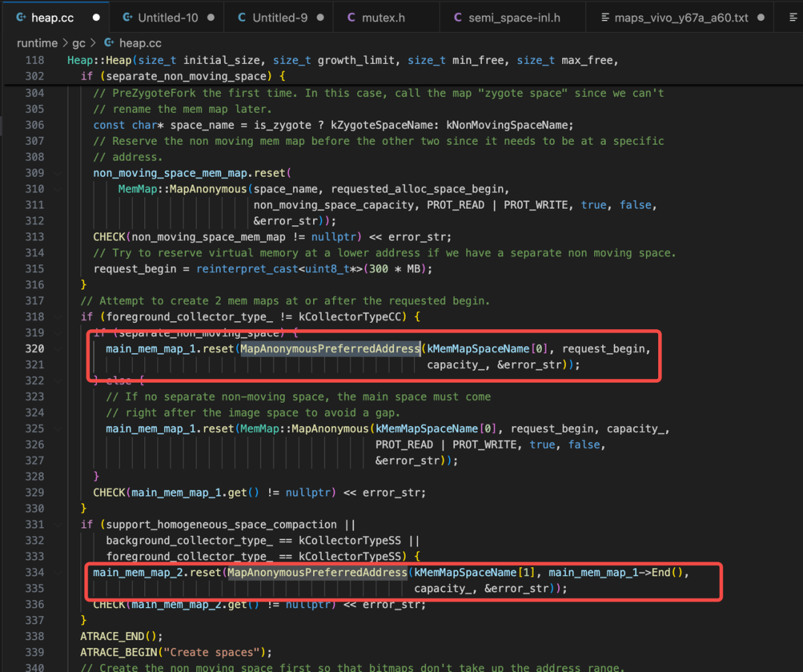
Task: Click the file icon on Untitled-10 tab
Action: (x=128, y=17)
